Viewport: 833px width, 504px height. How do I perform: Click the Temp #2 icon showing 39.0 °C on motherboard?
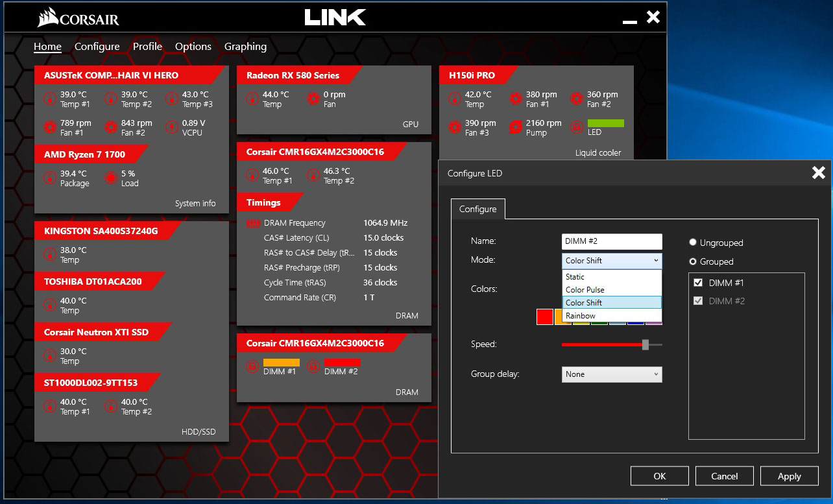[111, 99]
